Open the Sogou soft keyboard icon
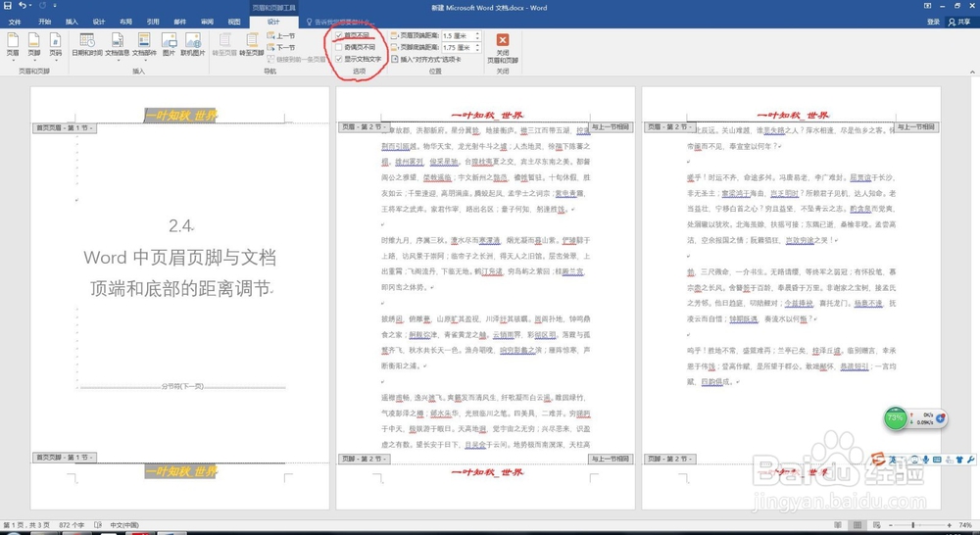Screen dimensions: 980x535 coord(937,460)
